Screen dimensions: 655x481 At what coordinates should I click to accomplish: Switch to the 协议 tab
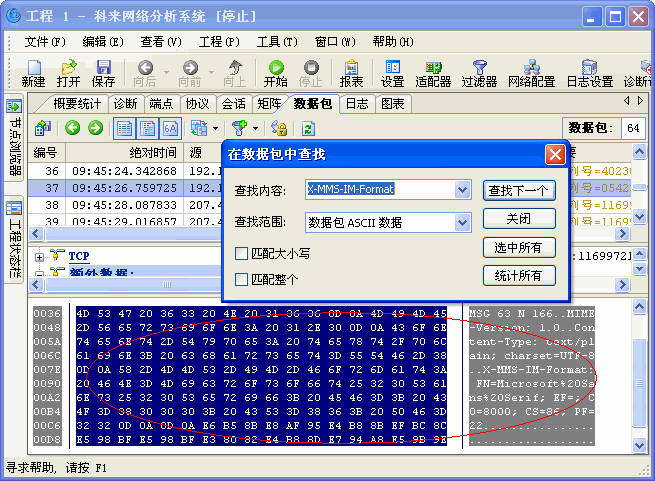197,104
